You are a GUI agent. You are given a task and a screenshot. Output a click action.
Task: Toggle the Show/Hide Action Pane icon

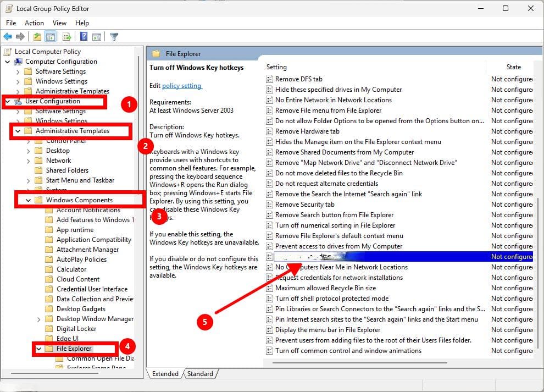pyautogui.click(x=97, y=36)
